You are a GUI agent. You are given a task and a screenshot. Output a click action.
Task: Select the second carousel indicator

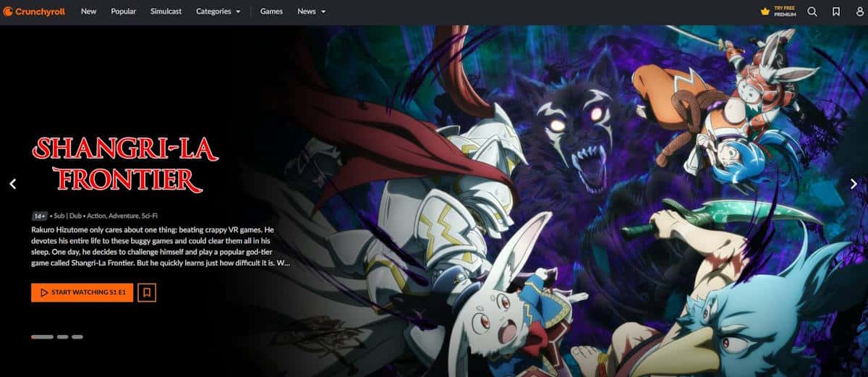[x=63, y=337]
